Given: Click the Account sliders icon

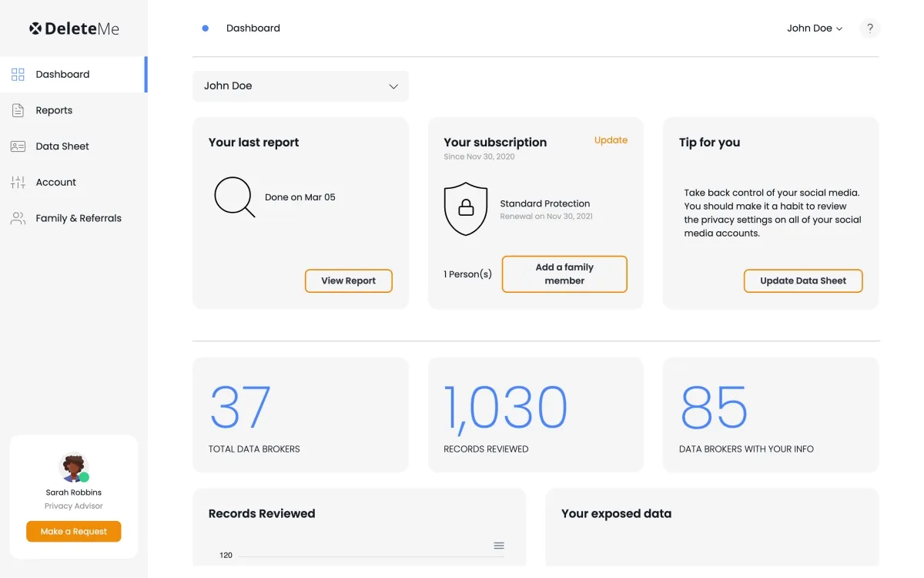Looking at the screenshot, I should (18, 183).
